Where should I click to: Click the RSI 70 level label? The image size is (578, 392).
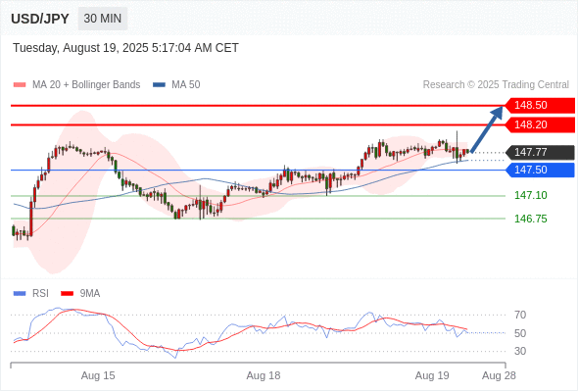(x=520, y=315)
